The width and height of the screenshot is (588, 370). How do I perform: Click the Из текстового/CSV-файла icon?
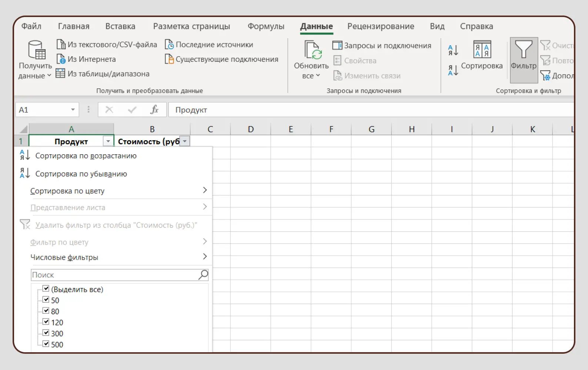point(61,44)
